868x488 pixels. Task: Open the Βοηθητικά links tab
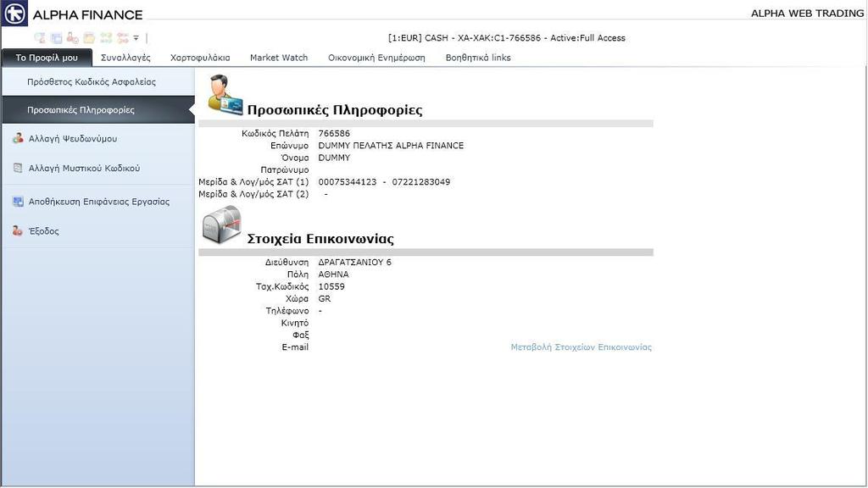click(x=478, y=58)
